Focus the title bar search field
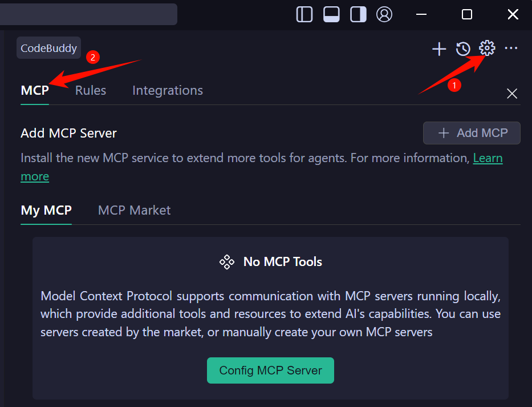 86,14
